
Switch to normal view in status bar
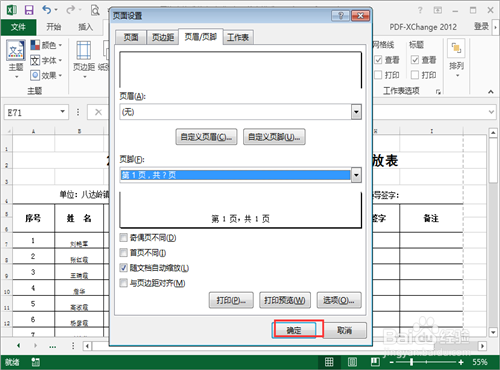[329, 362]
